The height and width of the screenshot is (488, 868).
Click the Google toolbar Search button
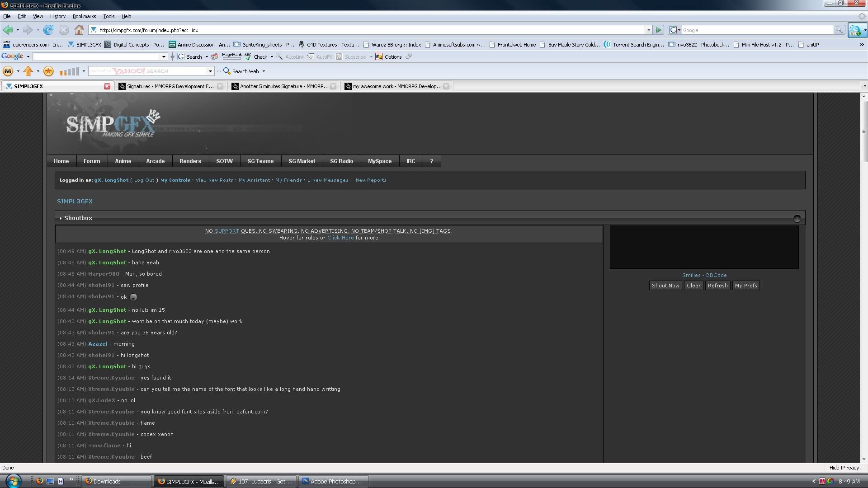pyautogui.click(x=190, y=57)
